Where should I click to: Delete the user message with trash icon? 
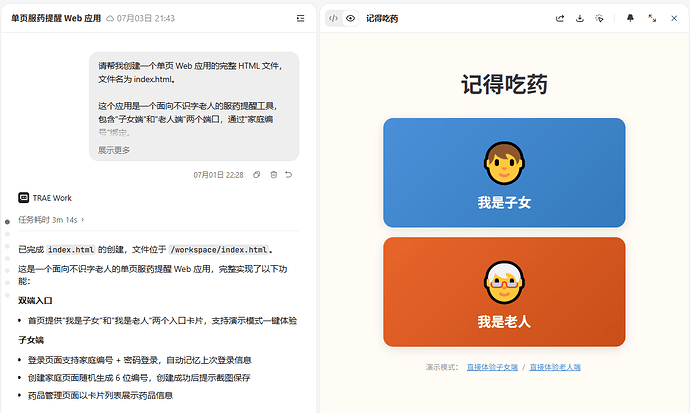click(x=274, y=175)
